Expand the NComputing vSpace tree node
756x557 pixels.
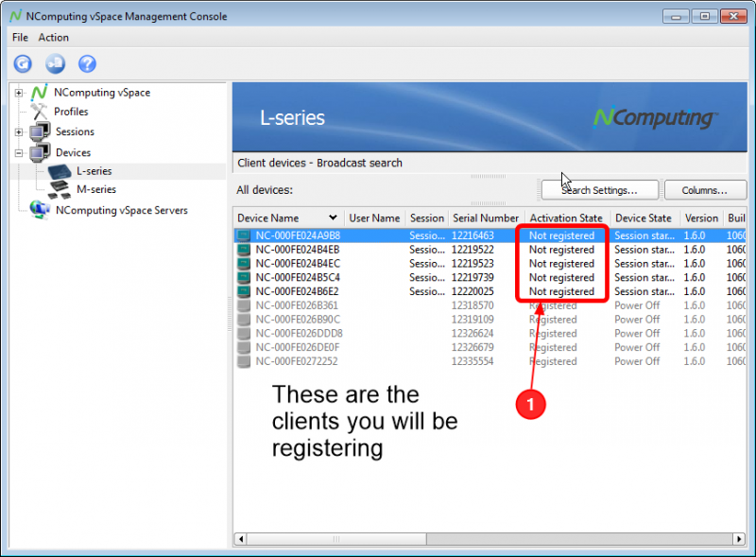(x=18, y=93)
